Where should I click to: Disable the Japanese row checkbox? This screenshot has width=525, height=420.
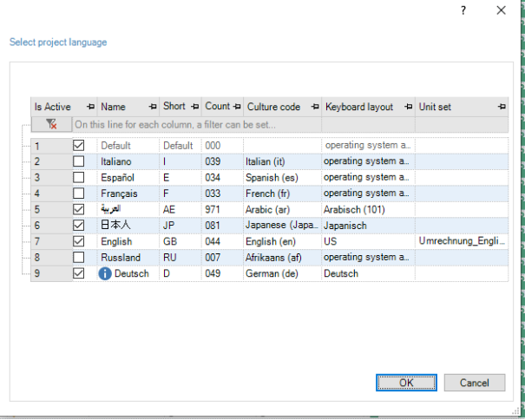coord(78,226)
